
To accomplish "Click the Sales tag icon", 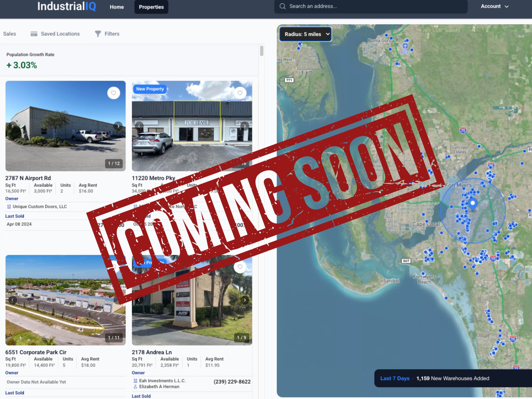I will 10,34.
